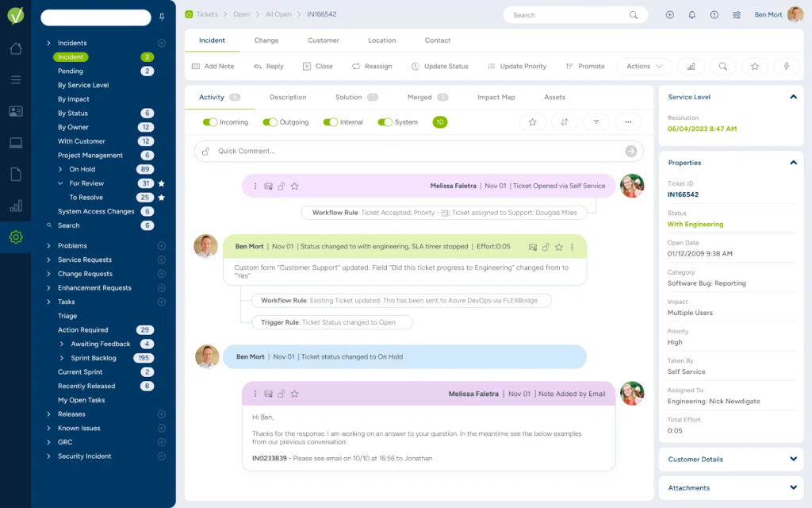Click the email icon on Melissa Faletra's note
Viewport: 812px width, 508px height.
[269, 185]
